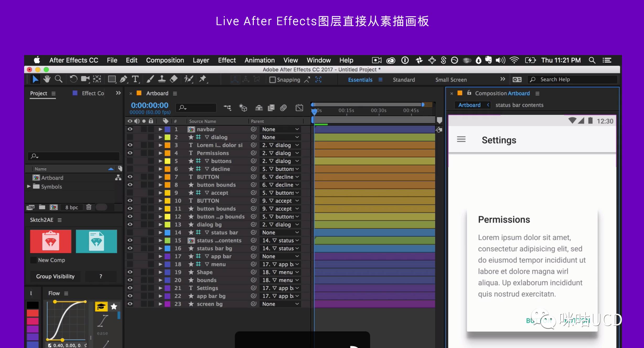Image resolution: width=644 pixels, height=348 pixels.
Task: Click the Artboard breadcrumb in Composition viewer
Action: click(x=469, y=105)
